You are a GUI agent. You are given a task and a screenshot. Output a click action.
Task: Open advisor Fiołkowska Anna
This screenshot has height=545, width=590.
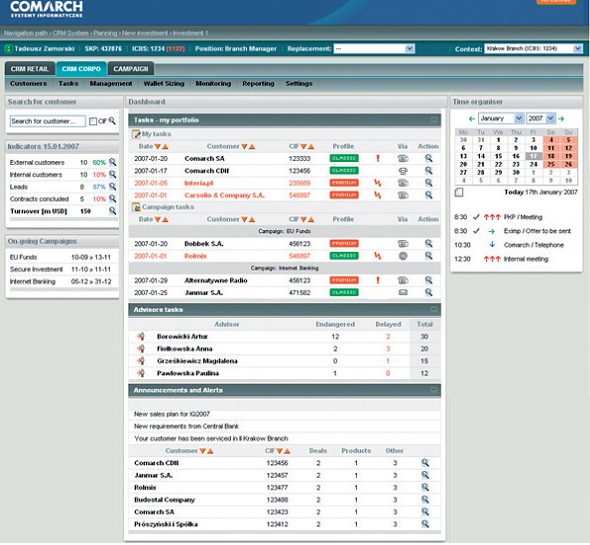click(184, 349)
